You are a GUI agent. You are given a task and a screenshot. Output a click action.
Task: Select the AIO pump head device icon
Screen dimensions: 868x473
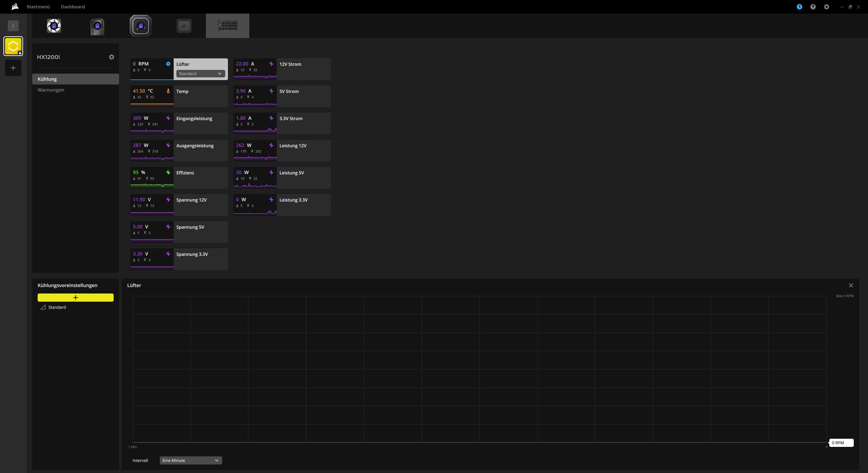pos(140,26)
